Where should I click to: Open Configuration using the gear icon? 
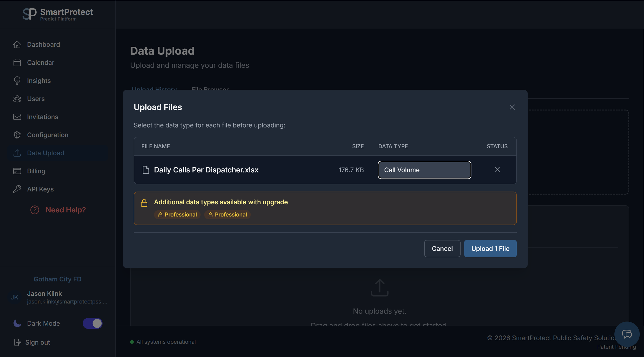pos(17,135)
